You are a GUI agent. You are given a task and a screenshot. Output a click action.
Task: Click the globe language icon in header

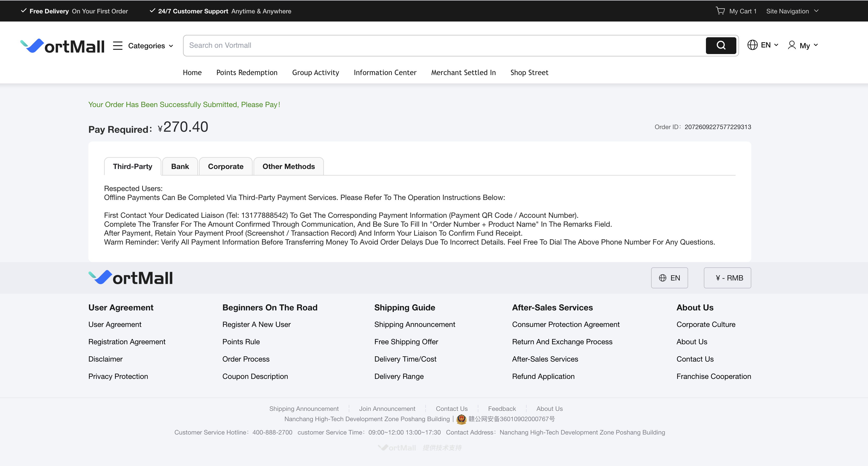tap(752, 45)
